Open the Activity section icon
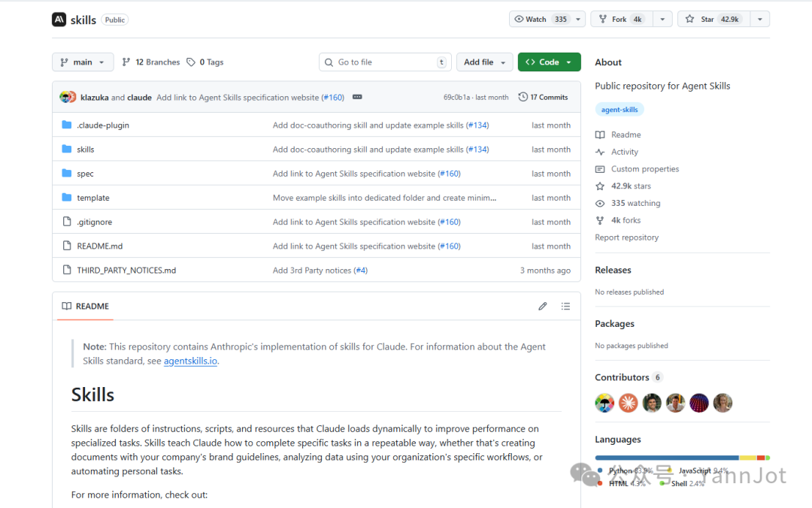The height and width of the screenshot is (508, 812). 599,151
